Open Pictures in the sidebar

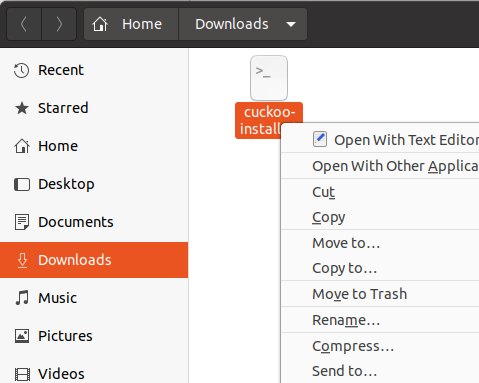coord(94,336)
